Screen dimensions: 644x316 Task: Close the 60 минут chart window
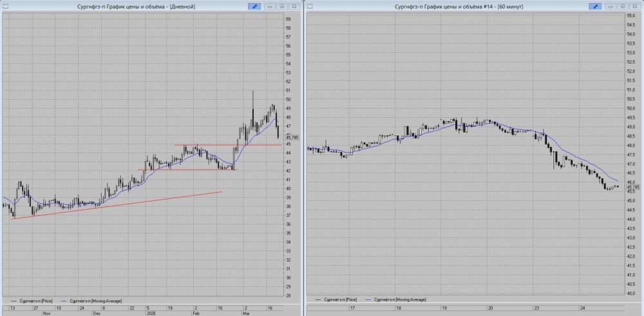pyautogui.click(x=634, y=6)
